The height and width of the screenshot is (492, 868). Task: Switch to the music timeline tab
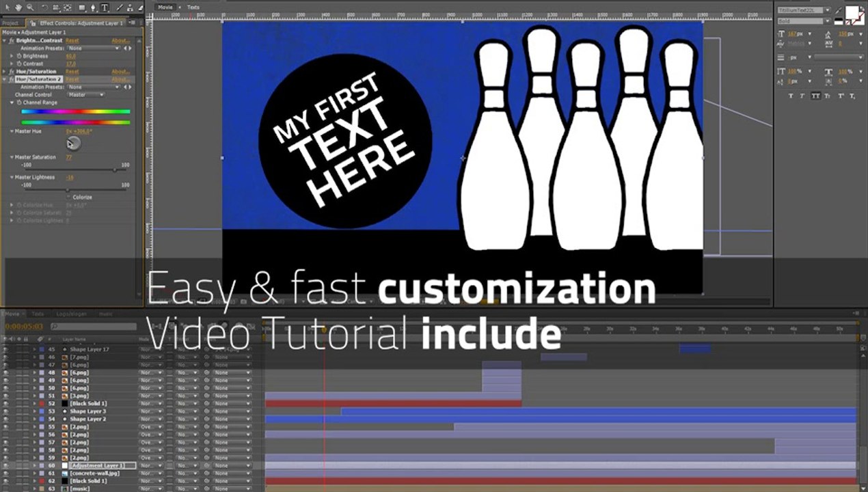106,314
